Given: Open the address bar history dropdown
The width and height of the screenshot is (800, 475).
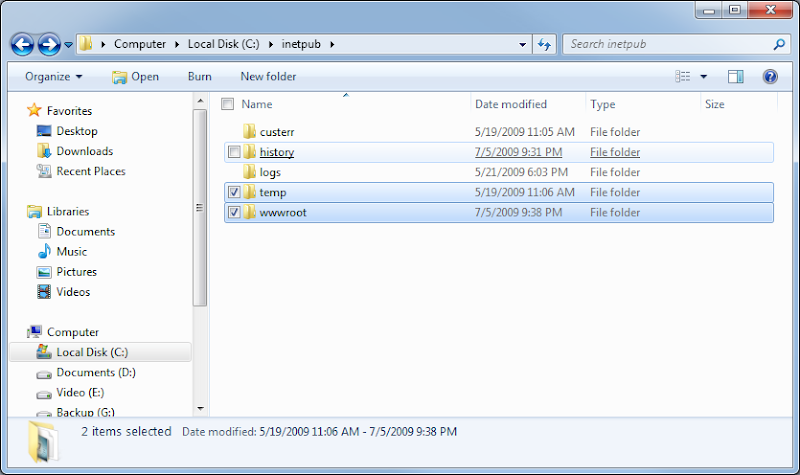Looking at the screenshot, I should point(522,44).
